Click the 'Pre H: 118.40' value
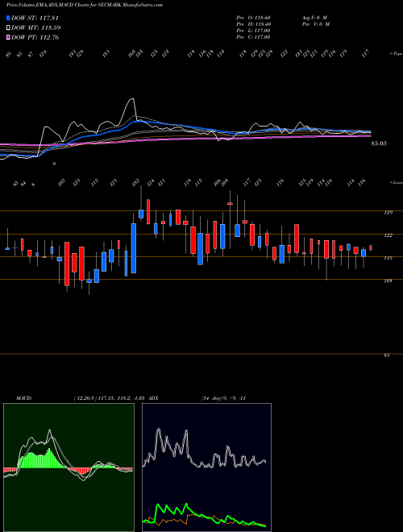Image resolution: width=403 pixels, height=532 pixels. click(x=253, y=24)
